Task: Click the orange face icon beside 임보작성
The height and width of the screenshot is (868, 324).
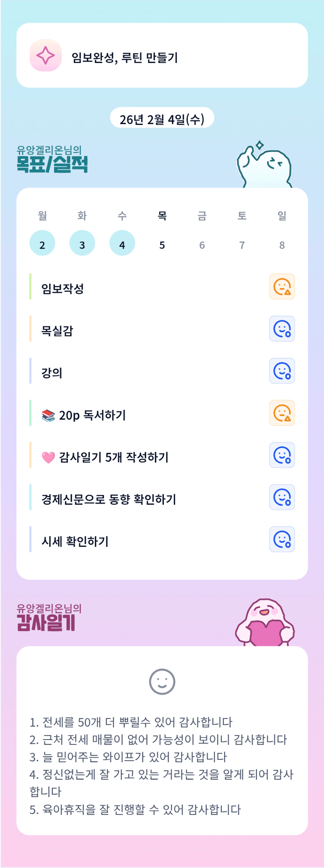Action: coord(282,287)
